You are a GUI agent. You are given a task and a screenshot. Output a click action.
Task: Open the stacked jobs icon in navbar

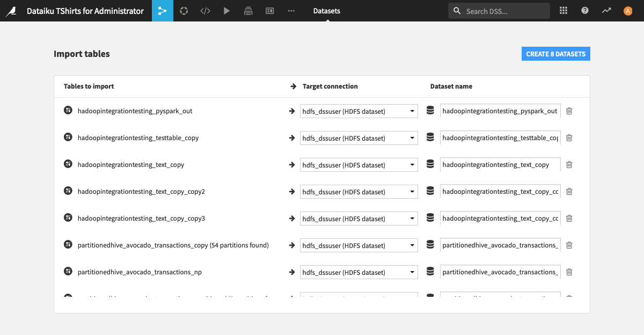(248, 11)
